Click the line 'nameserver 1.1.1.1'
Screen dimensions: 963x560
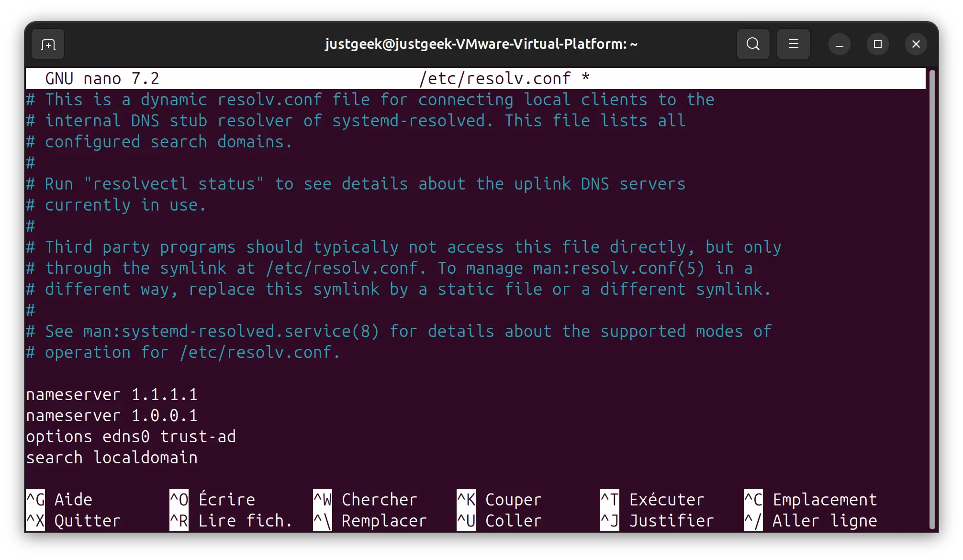pyautogui.click(x=112, y=394)
